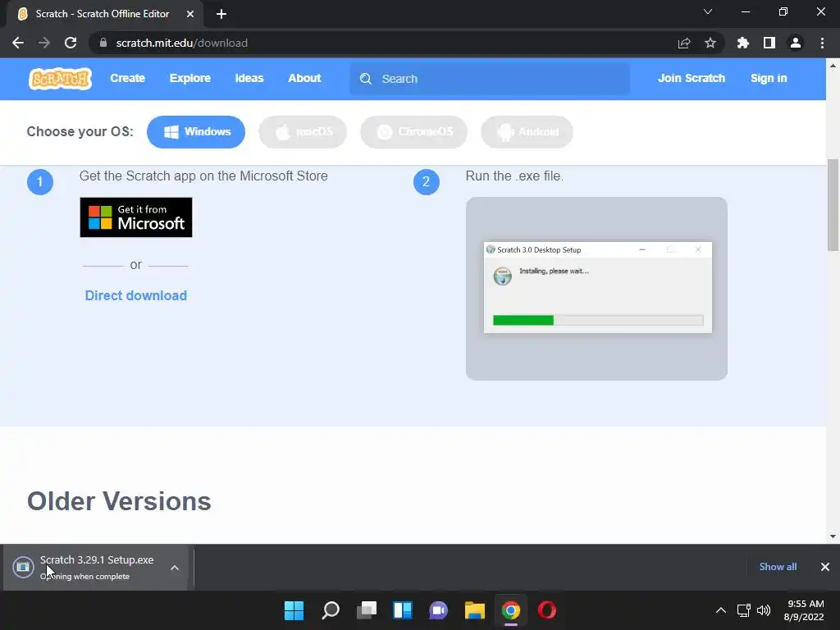
Task: Click the Scratch logo in the navbar
Action: pos(60,79)
